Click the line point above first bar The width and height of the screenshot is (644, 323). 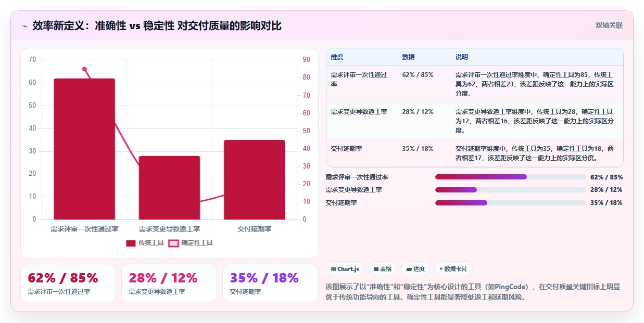(x=84, y=69)
